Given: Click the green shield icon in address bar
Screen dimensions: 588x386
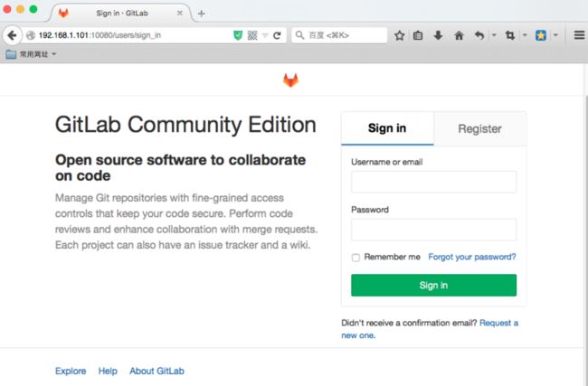Looking at the screenshot, I should (238, 35).
